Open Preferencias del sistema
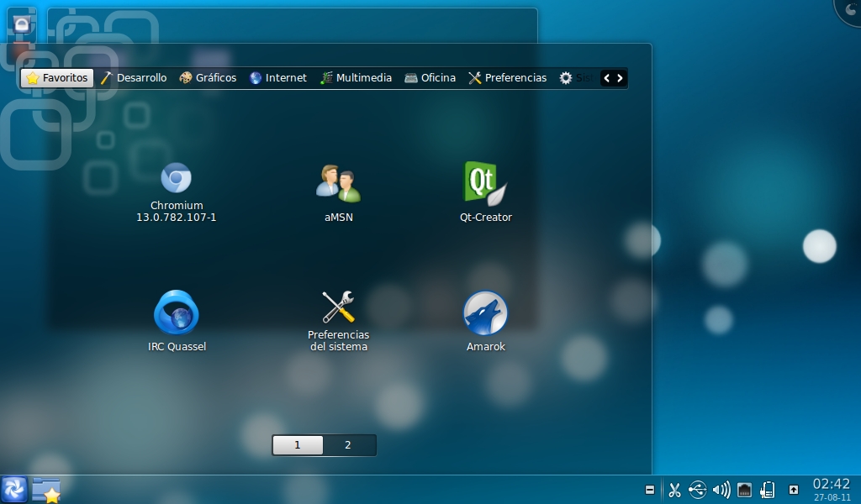The image size is (861, 504). pyautogui.click(x=338, y=307)
